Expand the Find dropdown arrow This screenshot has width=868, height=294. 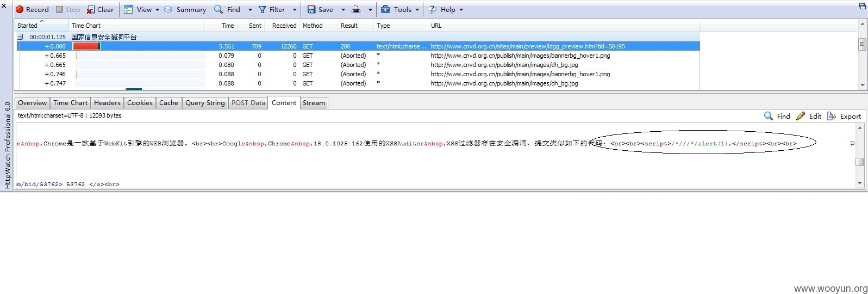click(x=250, y=10)
